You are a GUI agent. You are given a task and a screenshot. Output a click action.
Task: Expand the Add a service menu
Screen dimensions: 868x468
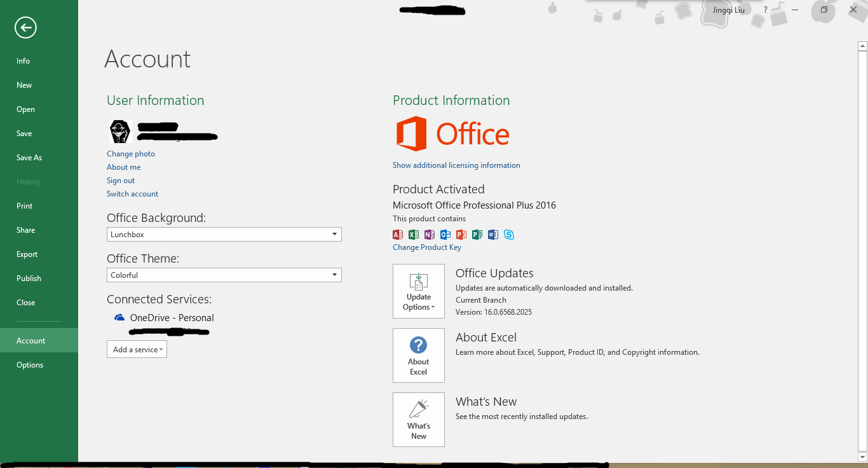pos(137,349)
